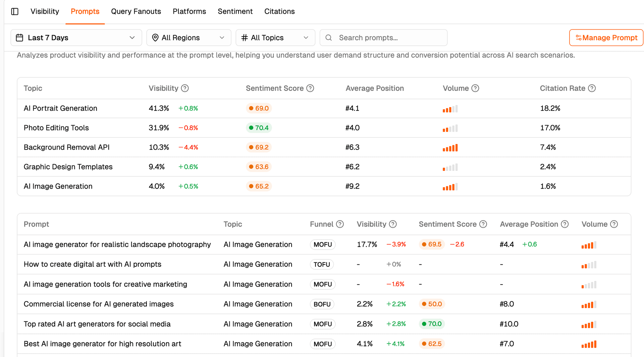Click the 50.0 sentiment score badge
644x357 pixels.
coord(432,304)
